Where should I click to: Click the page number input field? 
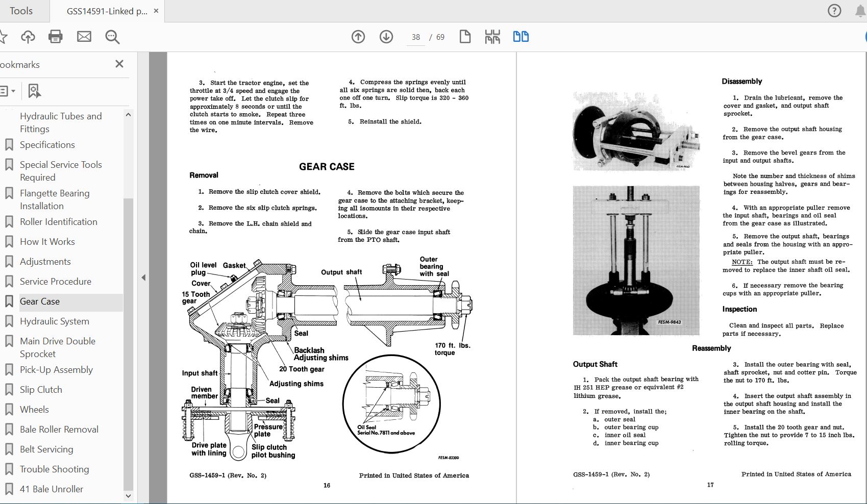[x=416, y=37]
